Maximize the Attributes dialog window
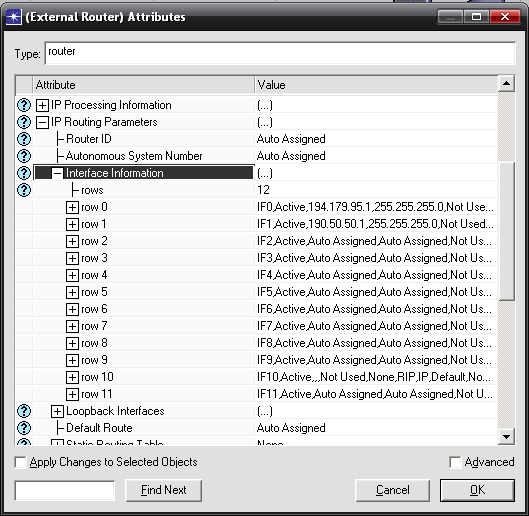This screenshot has width=529, height=516. coord(476,16)
